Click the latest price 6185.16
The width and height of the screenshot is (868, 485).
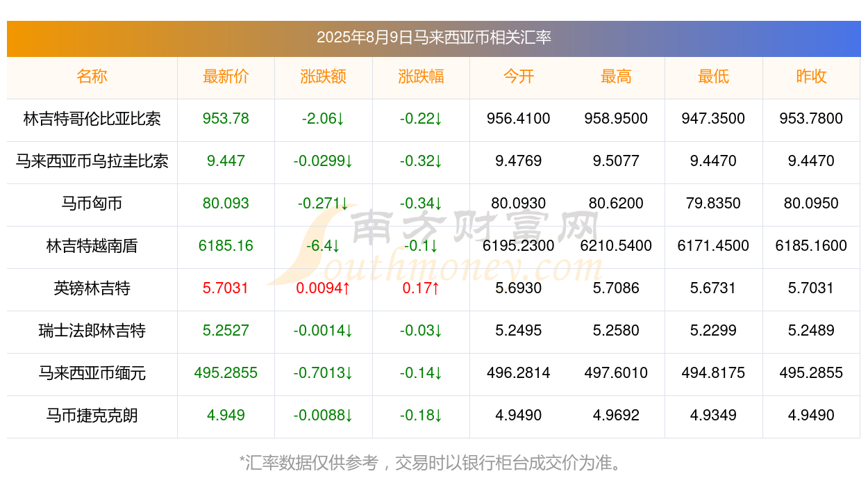[x=226, y=246]
